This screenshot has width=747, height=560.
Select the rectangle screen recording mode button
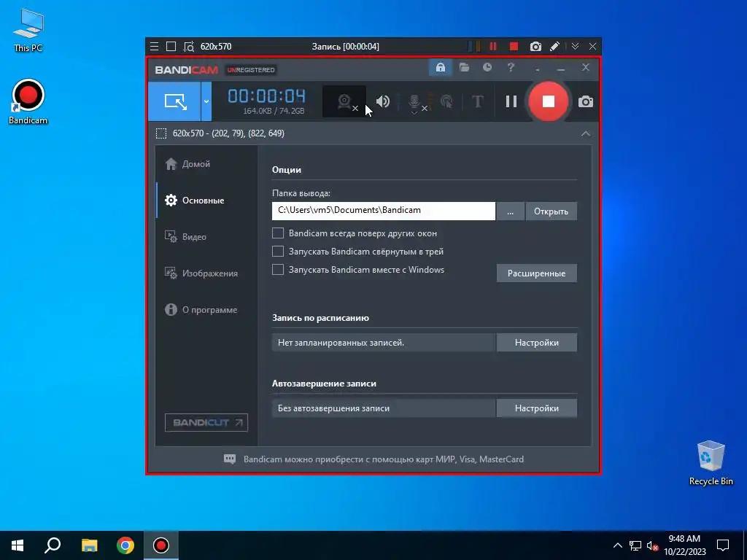pos(174,101)
